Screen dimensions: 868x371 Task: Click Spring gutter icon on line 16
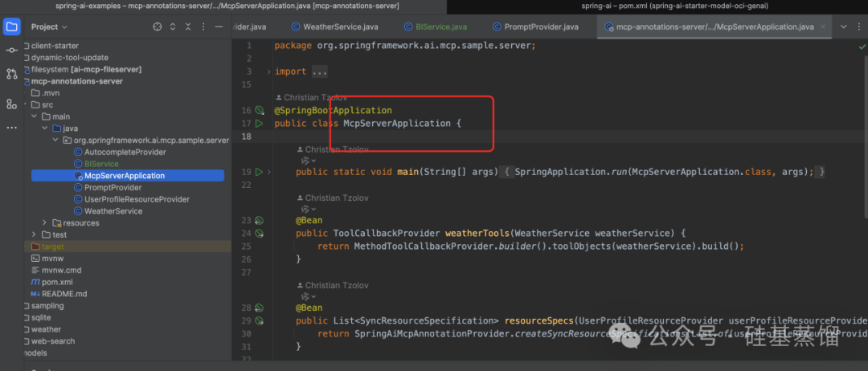(x=260, y=111)
